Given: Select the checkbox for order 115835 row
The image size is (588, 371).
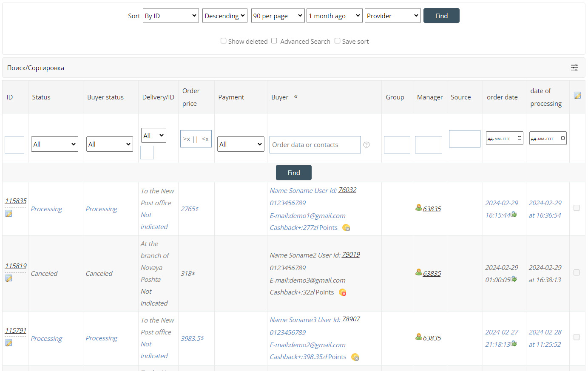Looking at the screenshot, I should click(577, 208).
